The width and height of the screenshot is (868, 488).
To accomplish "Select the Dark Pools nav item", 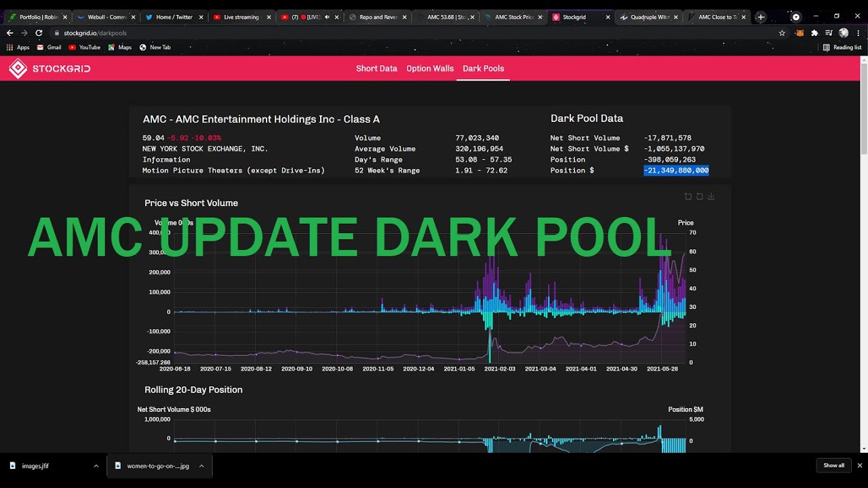I will tap(484, 68).
